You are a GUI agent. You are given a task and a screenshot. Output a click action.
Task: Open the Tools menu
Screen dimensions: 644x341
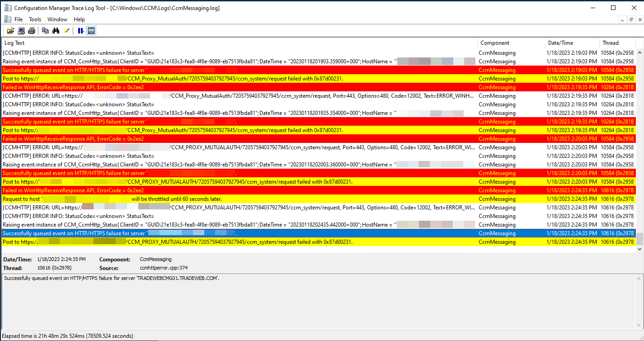point(35,19)
